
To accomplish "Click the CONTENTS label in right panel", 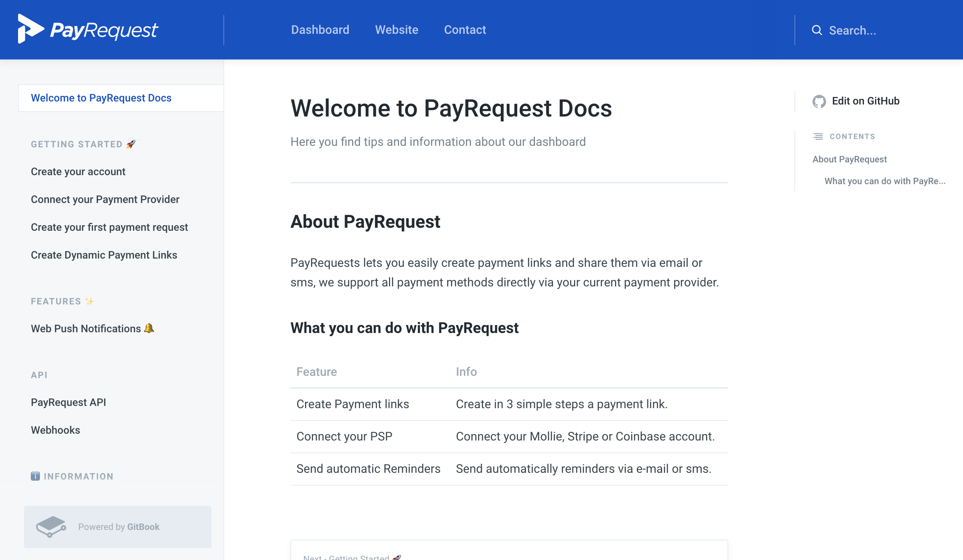I will coord(852,136).
